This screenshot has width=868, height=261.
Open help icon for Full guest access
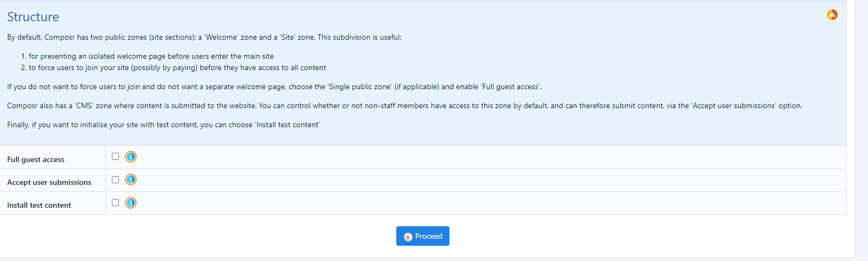[131, 157]
